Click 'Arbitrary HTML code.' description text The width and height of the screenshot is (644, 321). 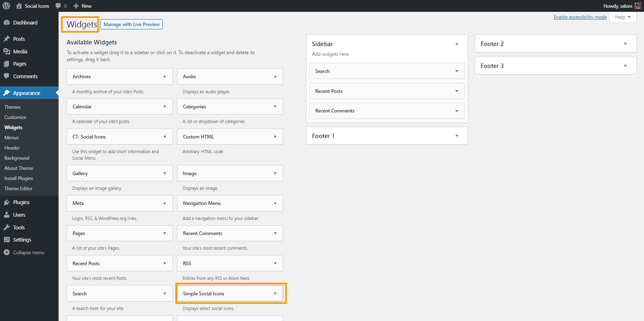click(203, 152)
